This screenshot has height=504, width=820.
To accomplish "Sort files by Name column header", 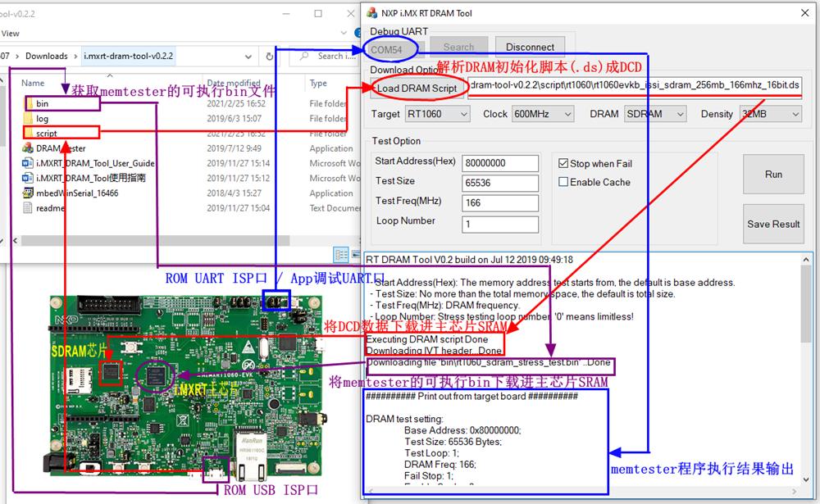I will point(33,83).
